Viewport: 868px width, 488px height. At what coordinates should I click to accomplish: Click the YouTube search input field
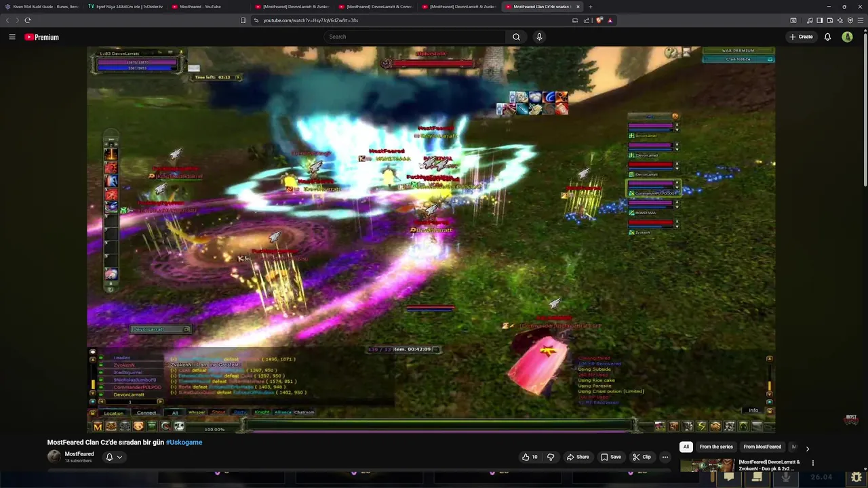click(414, 37)
